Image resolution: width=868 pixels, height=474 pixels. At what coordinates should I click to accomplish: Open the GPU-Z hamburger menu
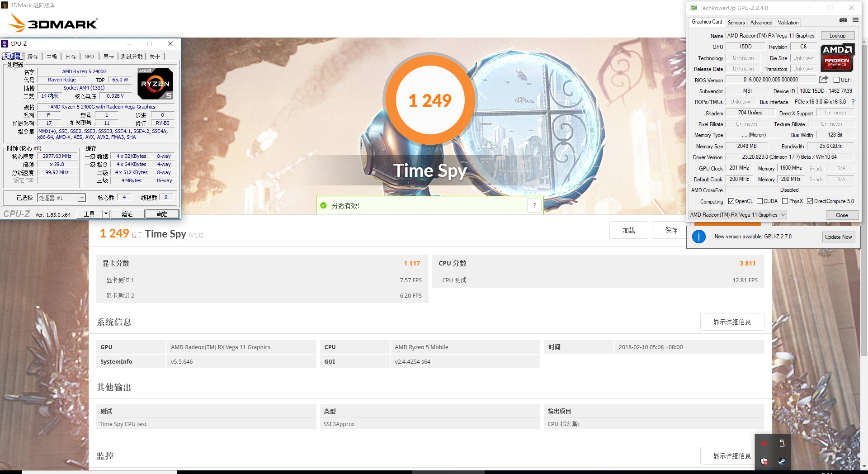click(855, 20)
